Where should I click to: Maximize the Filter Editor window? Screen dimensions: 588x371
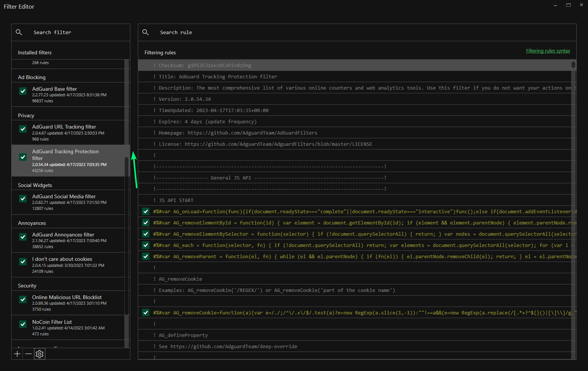click(x=569, y=5)
